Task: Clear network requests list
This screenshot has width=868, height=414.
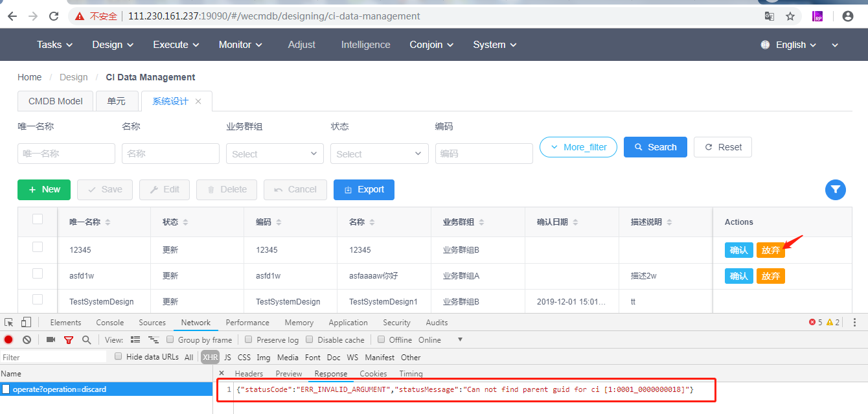Action: (26, 339)
